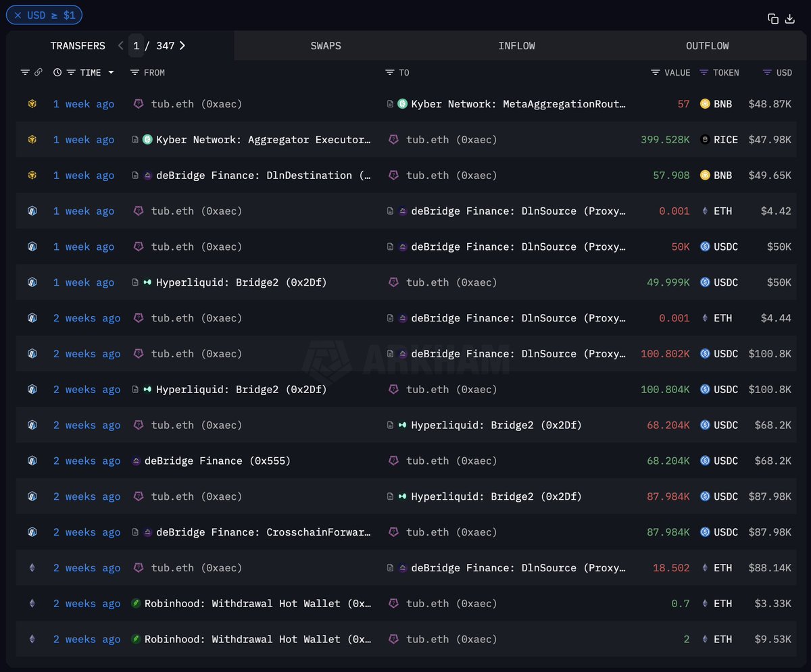Open deBridge Finance: DlnDestination address link
This screenshot has height=672, width=811.
[264, 176]
